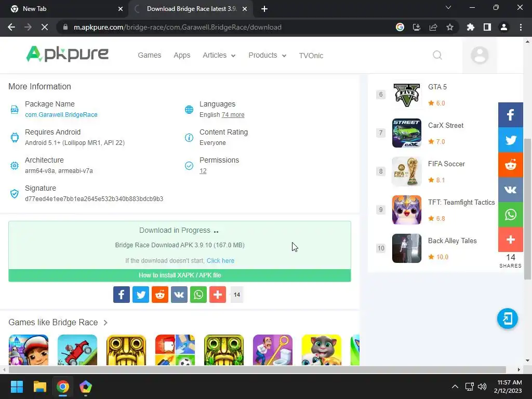Expand Games like Bridge Race chevron

click(x=105, y=322)
